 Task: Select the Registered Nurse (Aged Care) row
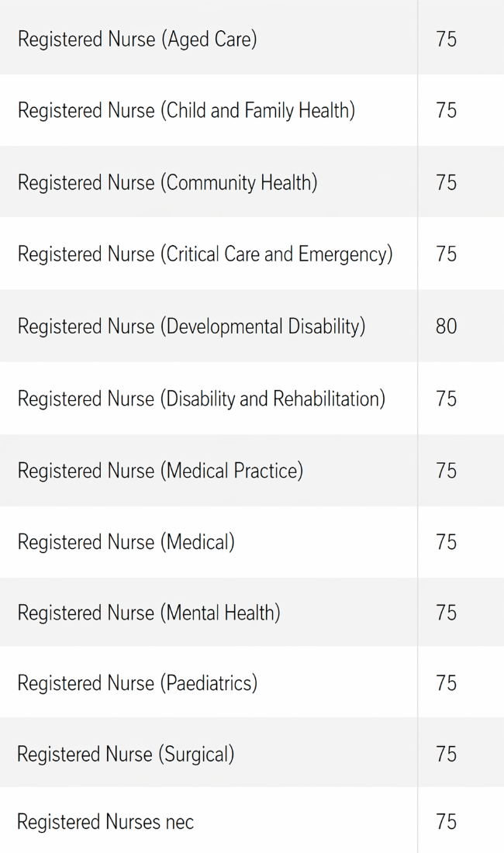(252, 39)
